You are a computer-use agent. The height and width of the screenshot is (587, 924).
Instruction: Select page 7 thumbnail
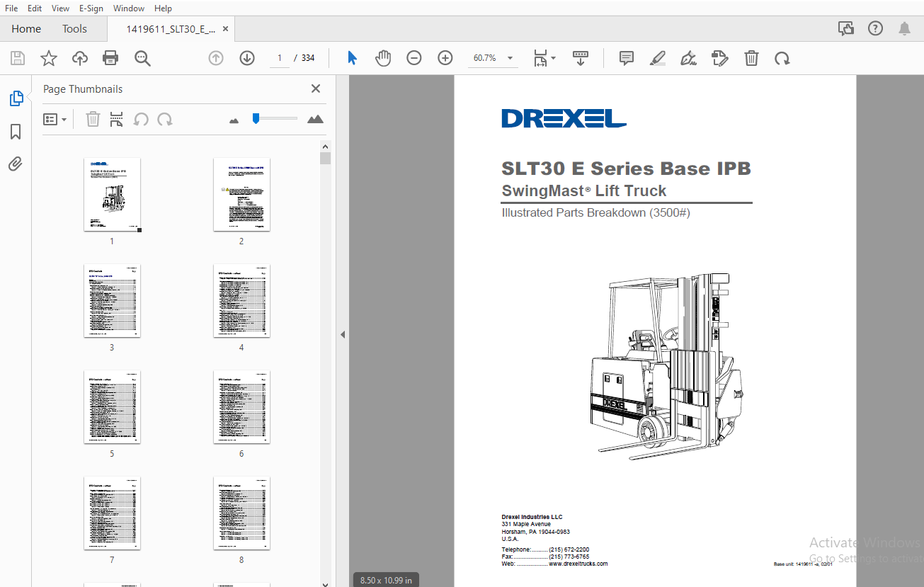click(x=112, y=513)
